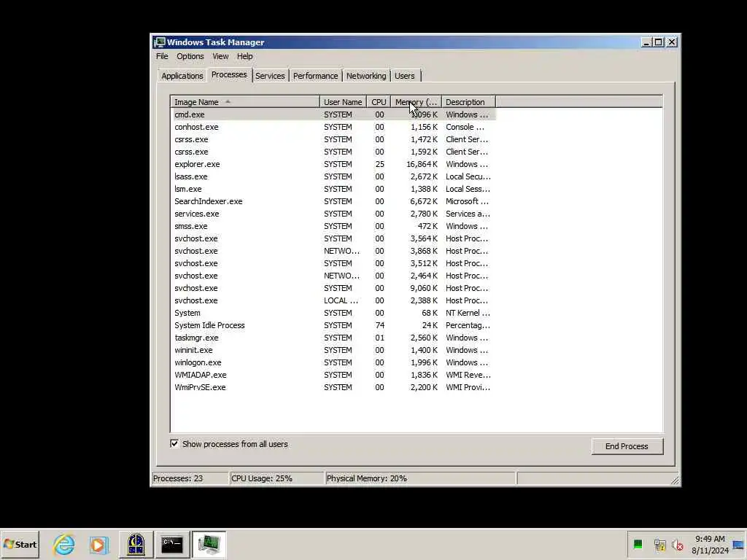Viewport: 747px width, 560px height.
Task: Sort by the User Name column header
Action: (x=343, y=102)
